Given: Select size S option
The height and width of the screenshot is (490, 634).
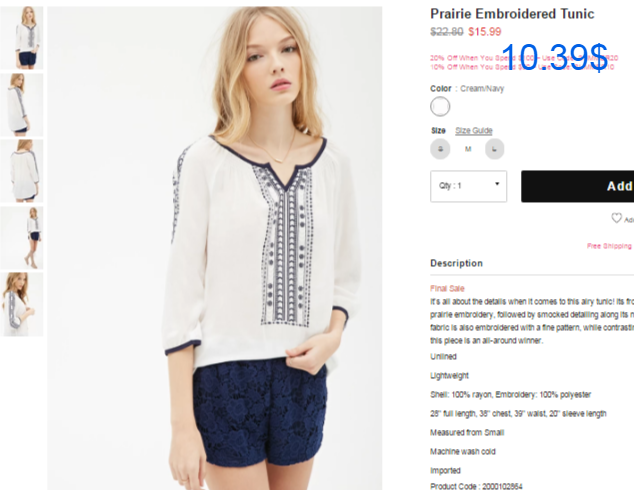Looking at the screenshot, I should pyautogui.click(x=440, y=149).
